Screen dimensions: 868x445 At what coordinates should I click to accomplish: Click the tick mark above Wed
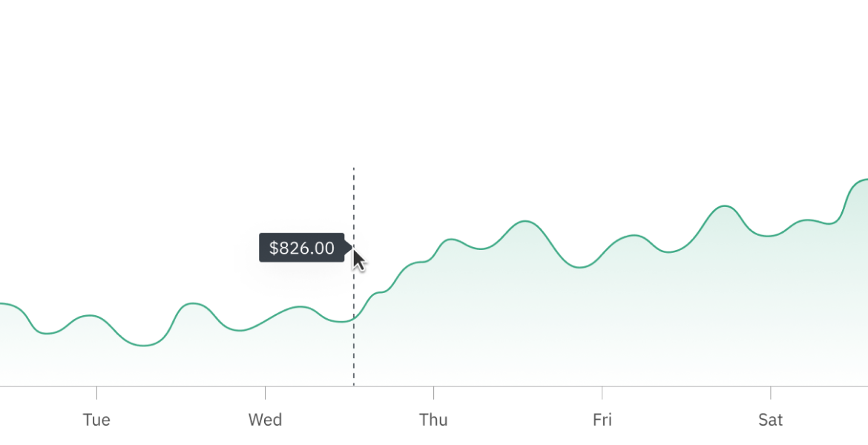coord(265,393)
